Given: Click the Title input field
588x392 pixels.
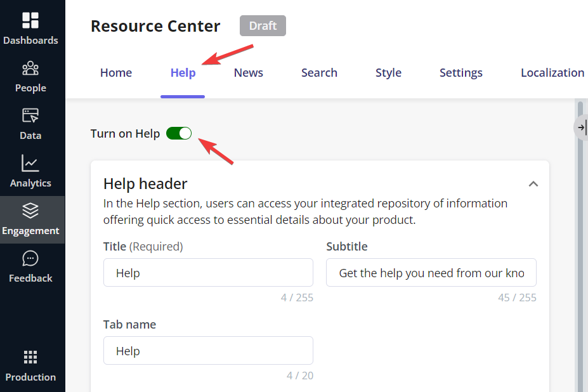Looking at the screenshot, I should coord(208,273).
